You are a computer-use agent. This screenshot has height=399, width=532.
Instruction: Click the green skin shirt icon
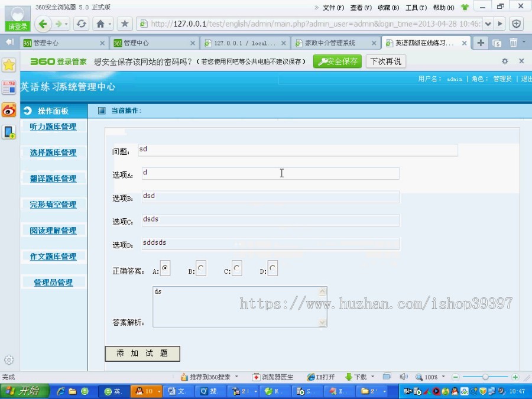[x=465, y=7]
